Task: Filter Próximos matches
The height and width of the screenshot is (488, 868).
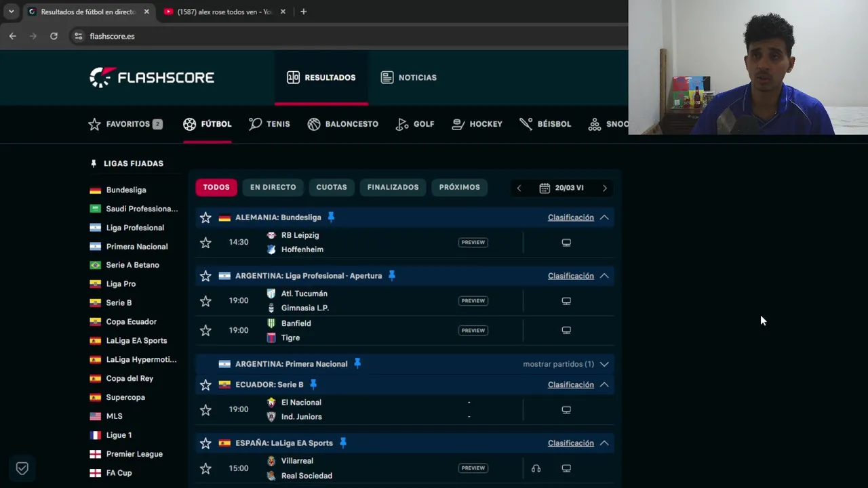Action: (x=459, y=187)
